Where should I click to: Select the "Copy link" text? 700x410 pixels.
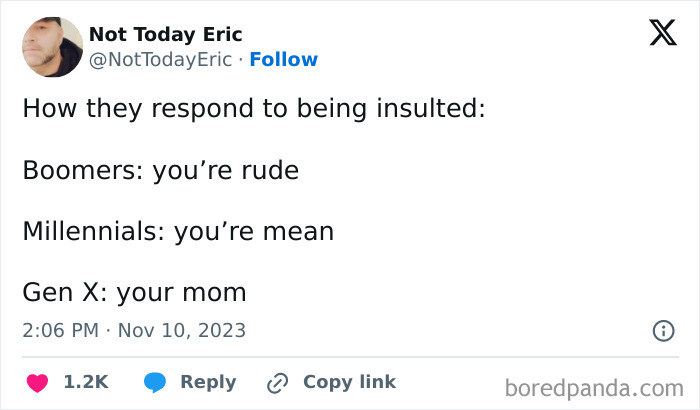pyautogui.click(x=349, y=382)
